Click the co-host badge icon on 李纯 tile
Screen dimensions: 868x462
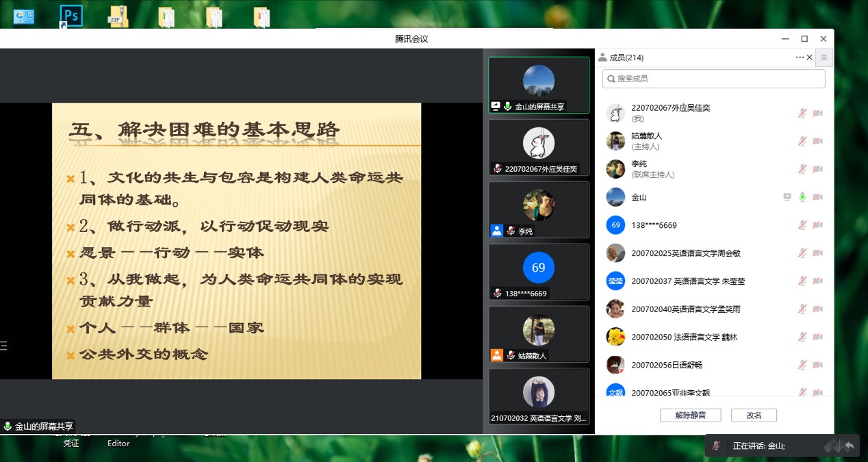point(497,231)
